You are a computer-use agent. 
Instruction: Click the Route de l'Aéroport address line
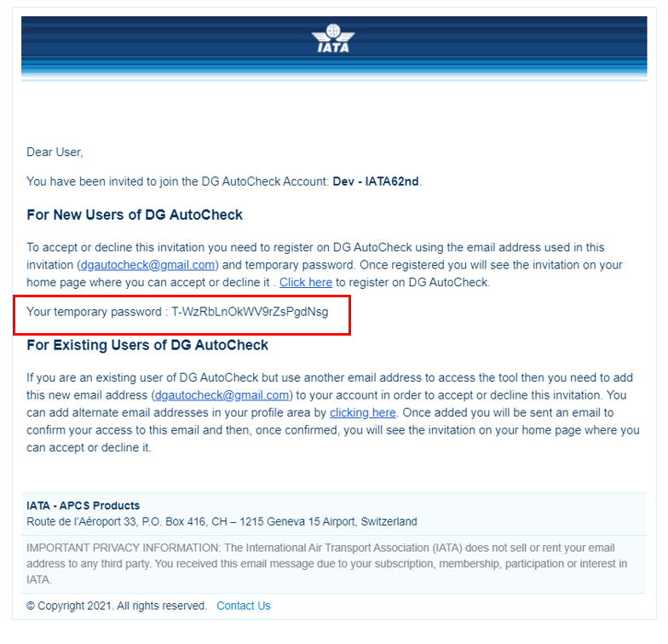(x=222, y=521)
